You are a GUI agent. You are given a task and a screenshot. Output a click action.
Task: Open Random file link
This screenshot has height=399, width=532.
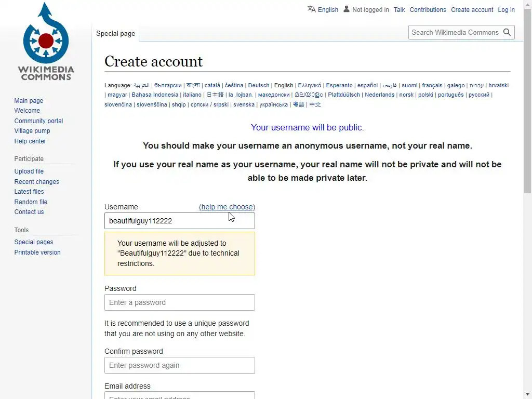pyautogui.click(x=31, y=202)
